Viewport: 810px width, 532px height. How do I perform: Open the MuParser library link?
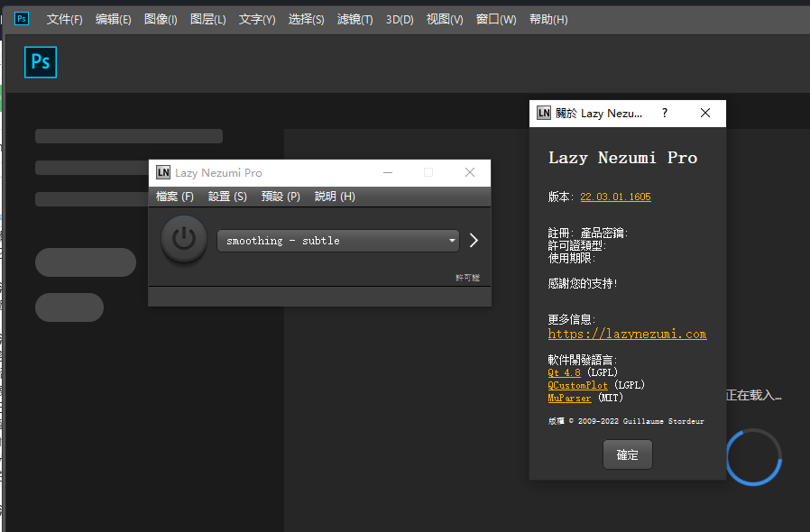pyautogui.click(x=569, y=397)
